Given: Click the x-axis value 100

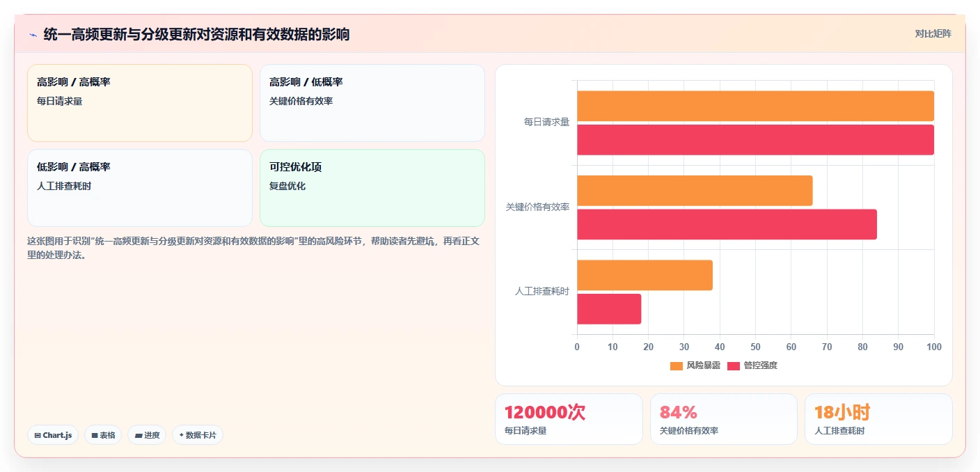Looking at the screenshot, I should (933, 347).
